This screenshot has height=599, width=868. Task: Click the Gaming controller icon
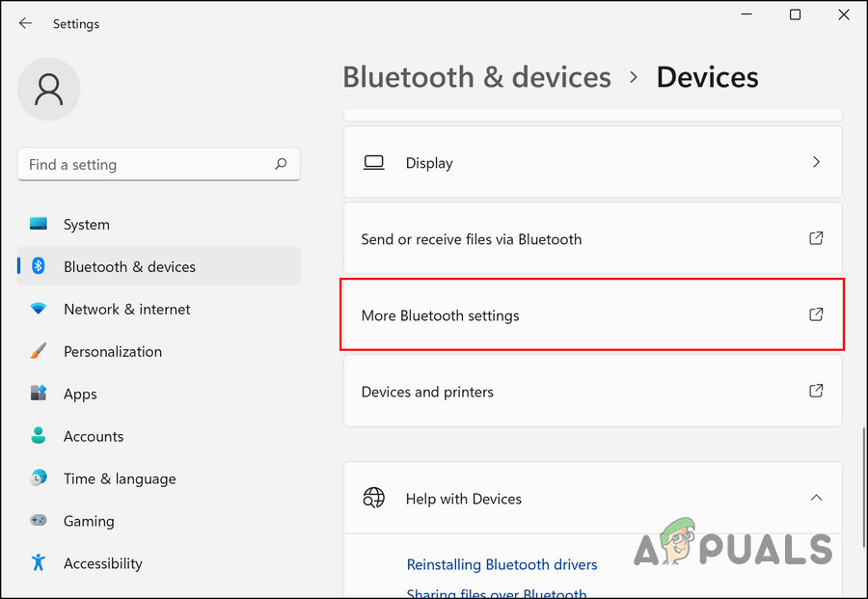(x=39, y=521)
